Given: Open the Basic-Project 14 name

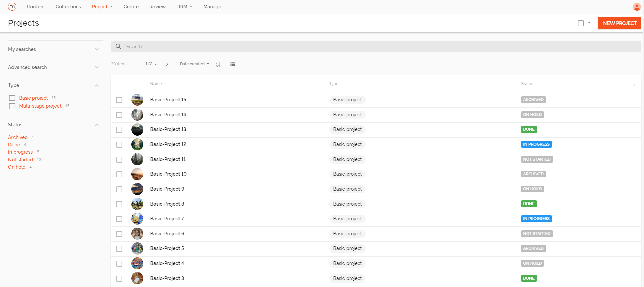Looking at the screenshot, I should point(168,115).
